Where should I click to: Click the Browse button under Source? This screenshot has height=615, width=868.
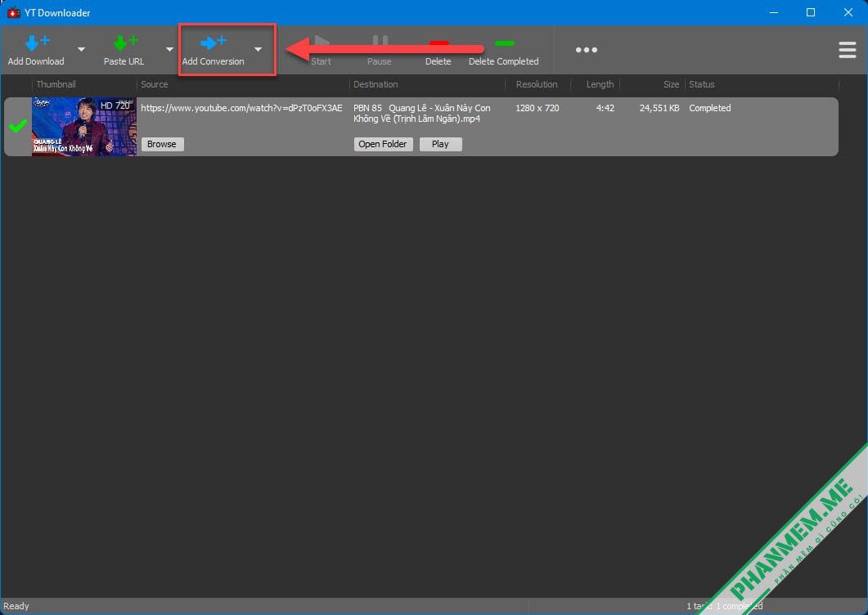tap(162, 144)
